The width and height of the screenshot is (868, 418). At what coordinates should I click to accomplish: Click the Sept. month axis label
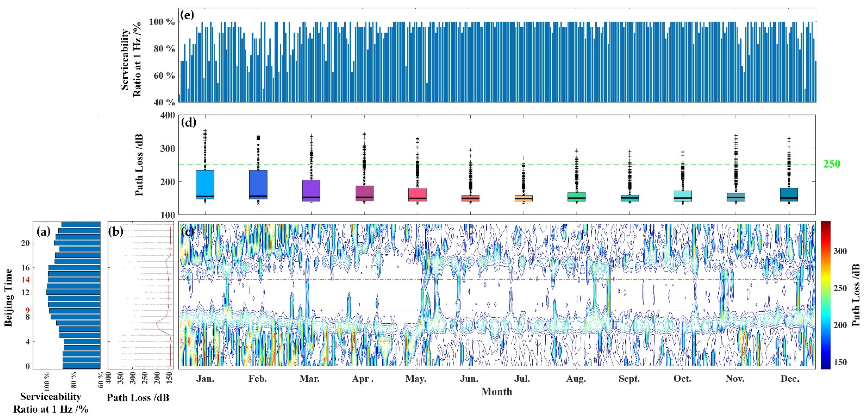pos(629,379)
